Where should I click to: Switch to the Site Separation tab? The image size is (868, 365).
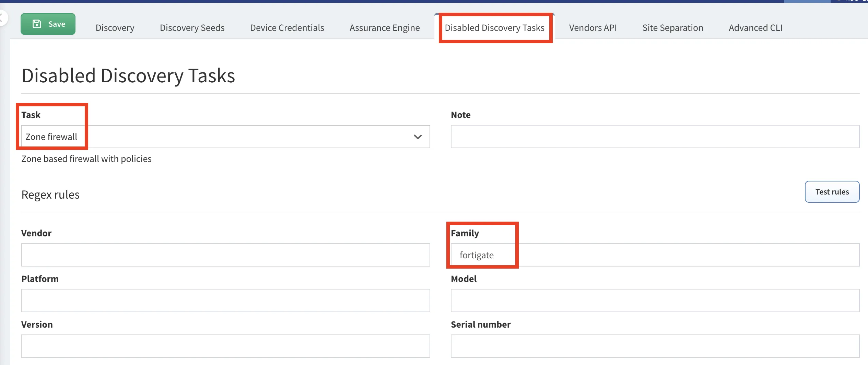pos(673,27)
